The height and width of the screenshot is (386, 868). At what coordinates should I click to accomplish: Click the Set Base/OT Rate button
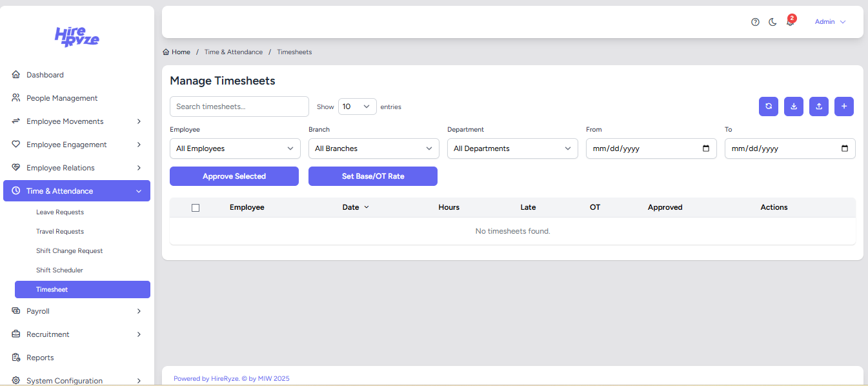[x=373, y=176]
